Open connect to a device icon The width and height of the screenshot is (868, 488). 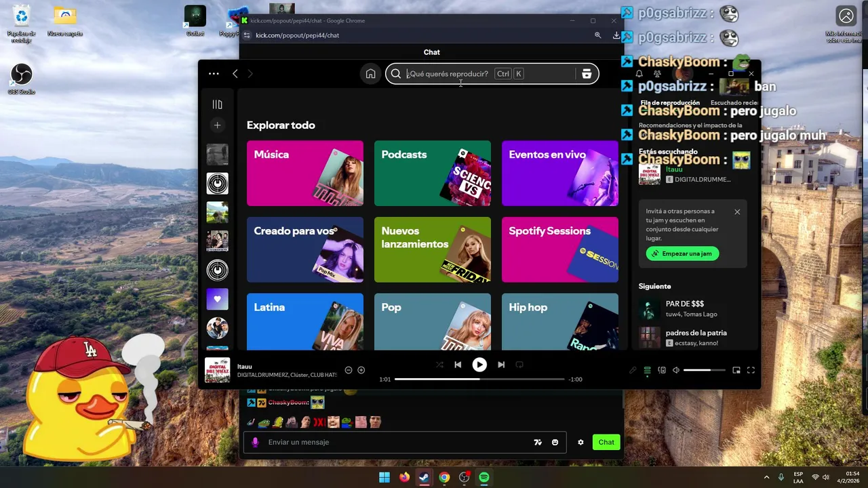(x=662, y=370)
